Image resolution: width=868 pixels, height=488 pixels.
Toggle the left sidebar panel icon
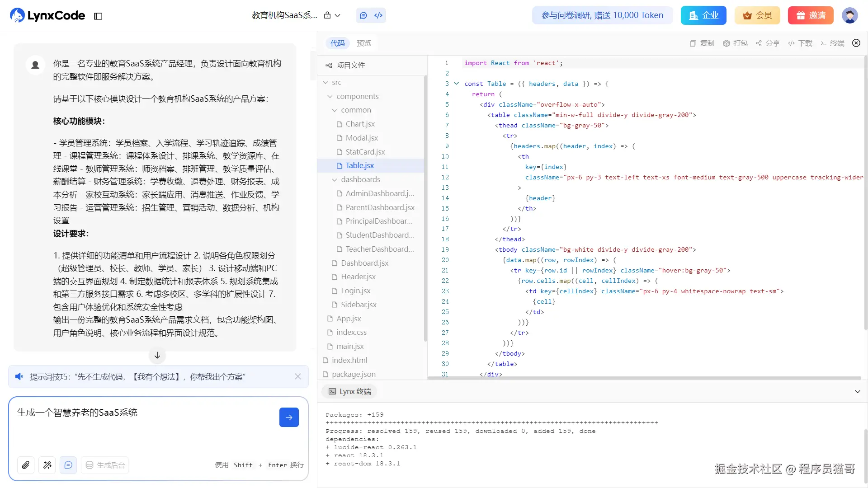click(98, 16)
